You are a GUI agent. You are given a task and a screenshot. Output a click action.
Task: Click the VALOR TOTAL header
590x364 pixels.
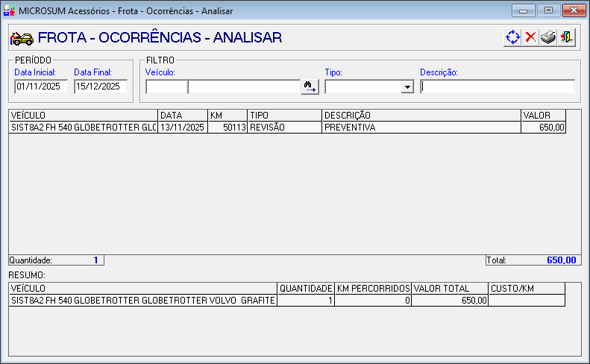pos(450,289)
